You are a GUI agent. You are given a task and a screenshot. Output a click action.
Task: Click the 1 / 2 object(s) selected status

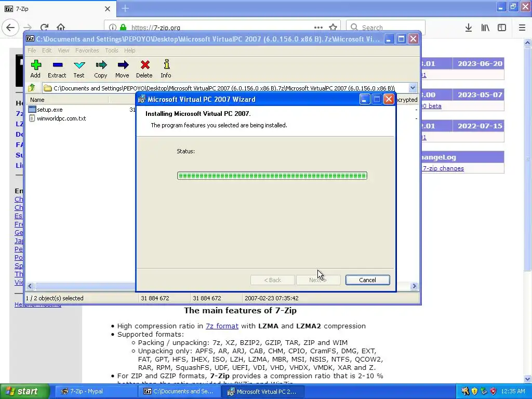(x=55, y=298)
